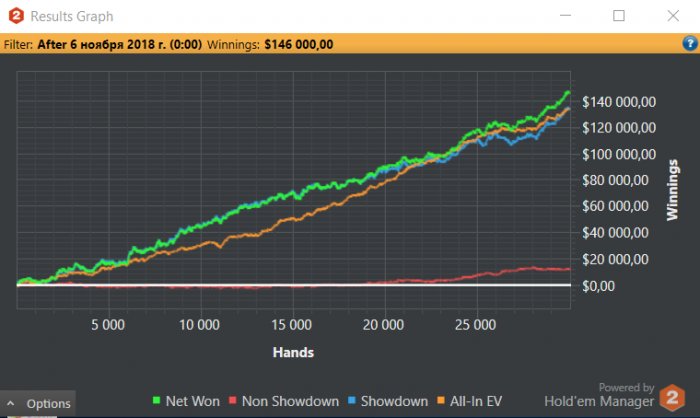Click the 'Hands' x-axis title
Screen dimensions: 700x418
[x=293, y=352]
